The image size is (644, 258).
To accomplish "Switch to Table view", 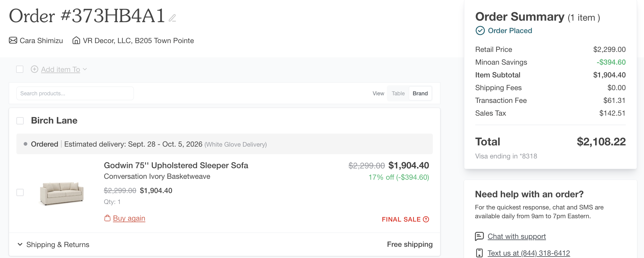I will pos(398,93).
